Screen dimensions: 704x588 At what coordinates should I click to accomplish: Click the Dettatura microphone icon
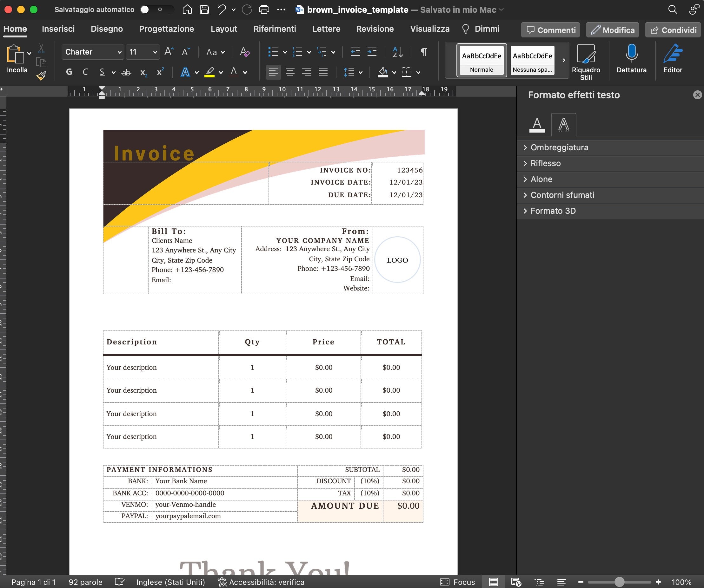tap(632, 54)
